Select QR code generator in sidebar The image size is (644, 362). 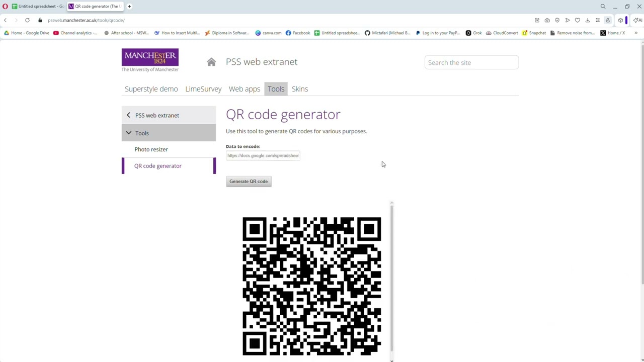(x=169, y=166)
